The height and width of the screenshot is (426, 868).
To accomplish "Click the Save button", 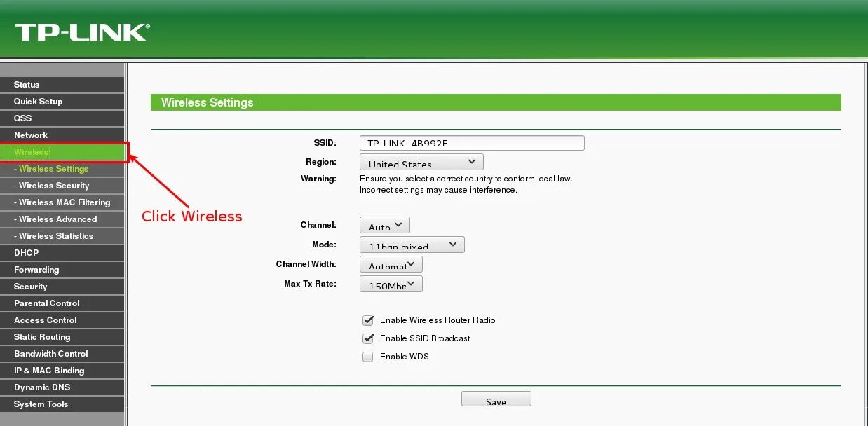I will click(496, 399).
